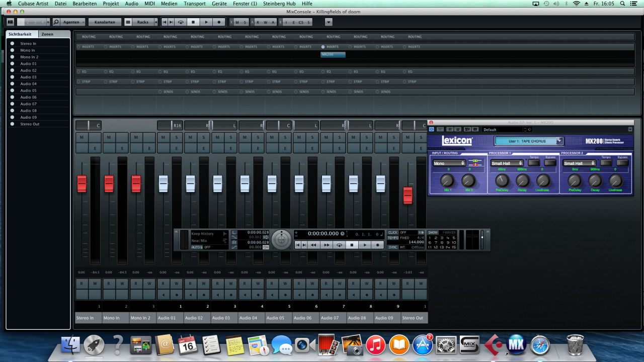This screenshot has height=362, width=644.
Task: Click the plugin bypass button beside power
Action: 440,129
